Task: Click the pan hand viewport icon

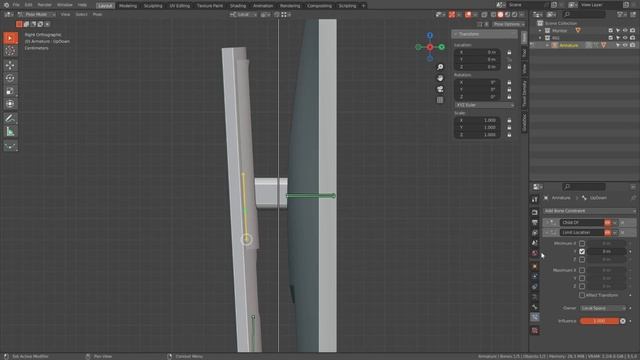Action: (440, 78)
